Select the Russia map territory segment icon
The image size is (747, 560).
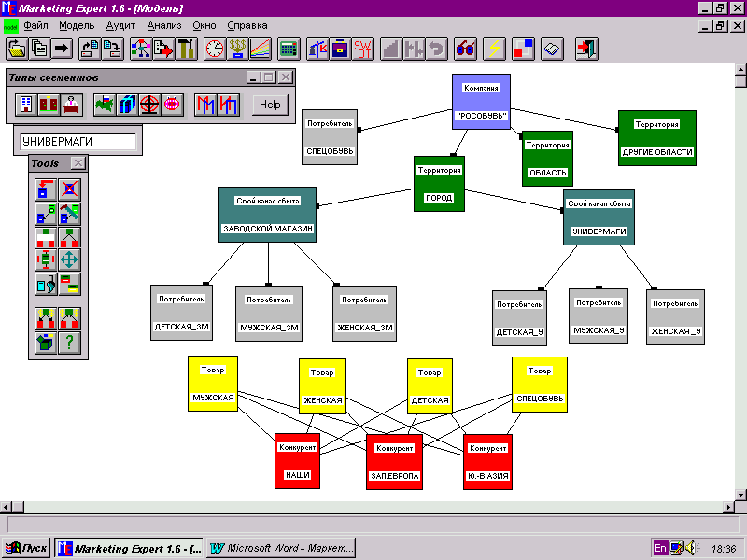[x=105, y=105]
